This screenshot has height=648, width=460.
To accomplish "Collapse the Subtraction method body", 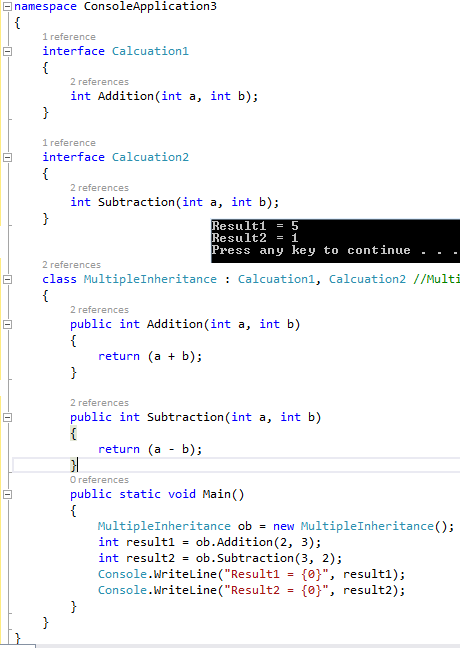I will 7,417.
